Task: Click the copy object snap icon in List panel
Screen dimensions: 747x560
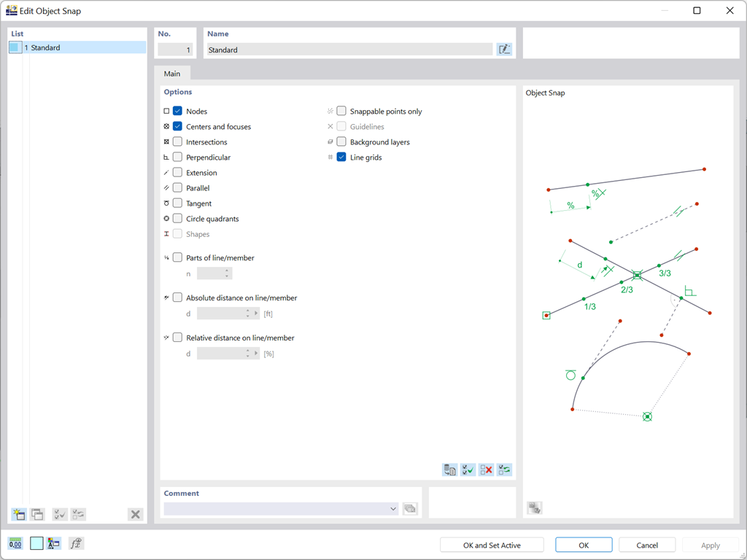Action: pos(37,514)
